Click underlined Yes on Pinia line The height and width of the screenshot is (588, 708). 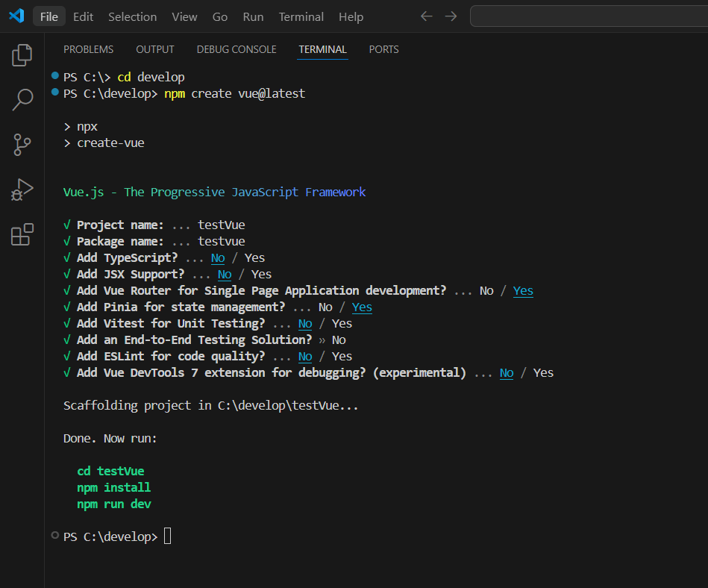click(x=362, y=307)
